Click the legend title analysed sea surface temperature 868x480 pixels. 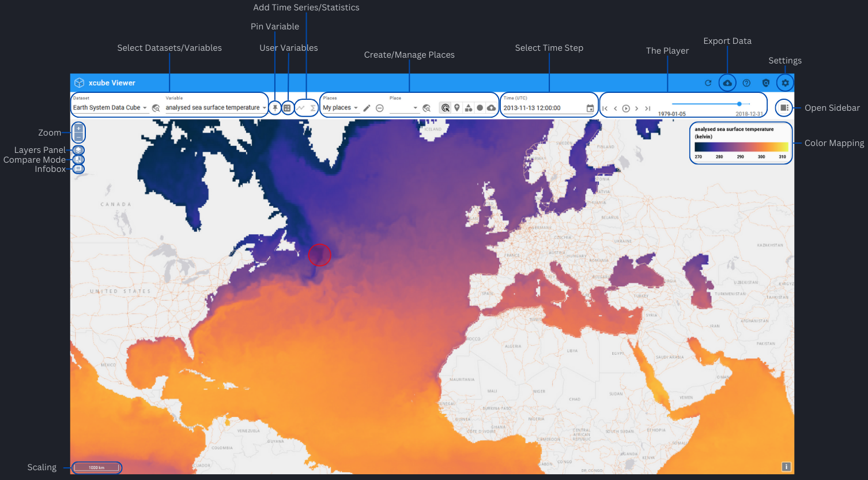click(x=734, y=129)
